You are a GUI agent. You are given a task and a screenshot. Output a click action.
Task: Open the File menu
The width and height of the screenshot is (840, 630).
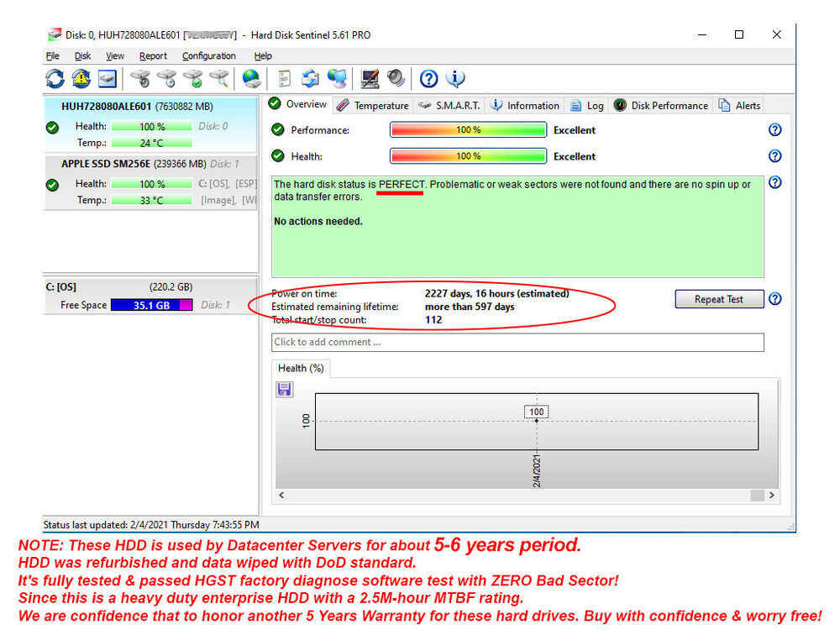coord(52,55)
